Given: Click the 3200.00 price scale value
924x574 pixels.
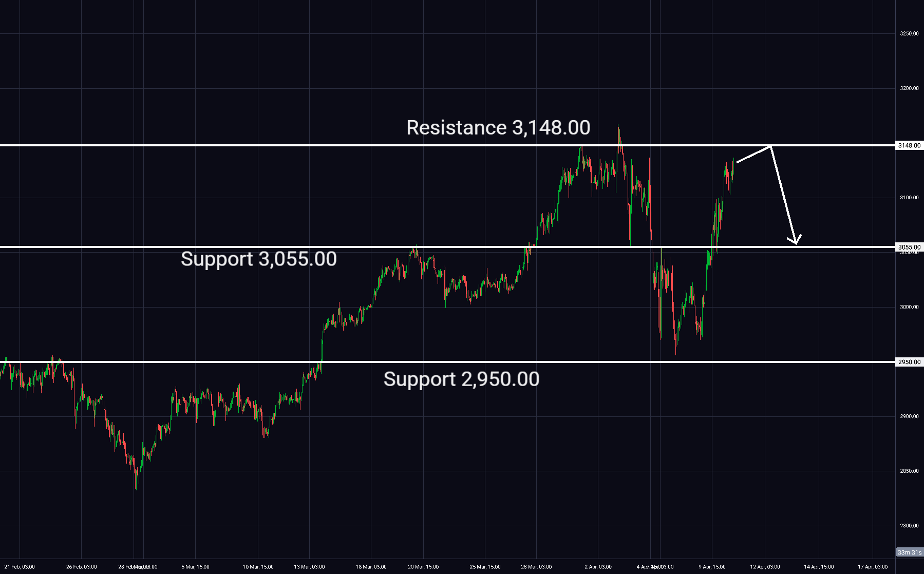Looking at the screenshot, I should pyautogui.click(x=909, y=88).
